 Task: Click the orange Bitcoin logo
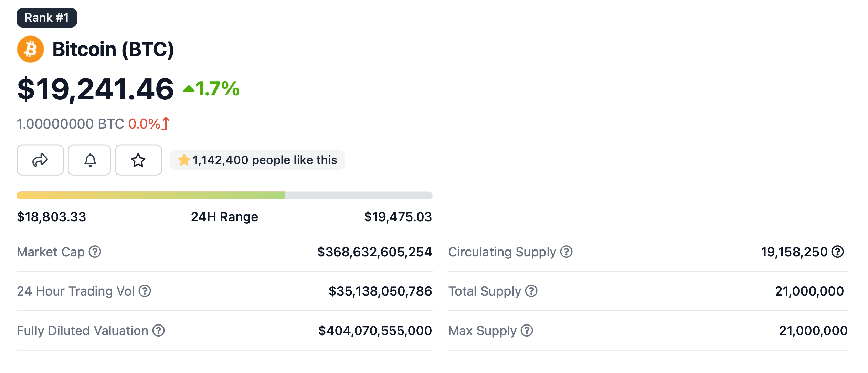click(30, 49)
